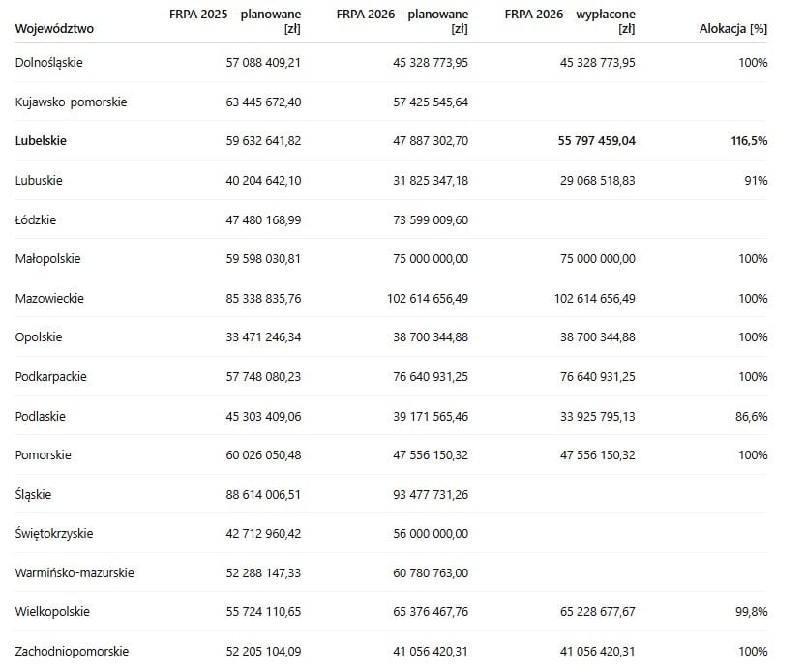Click the Województwo column header
805x672 pixels.
tap(54, 28)
